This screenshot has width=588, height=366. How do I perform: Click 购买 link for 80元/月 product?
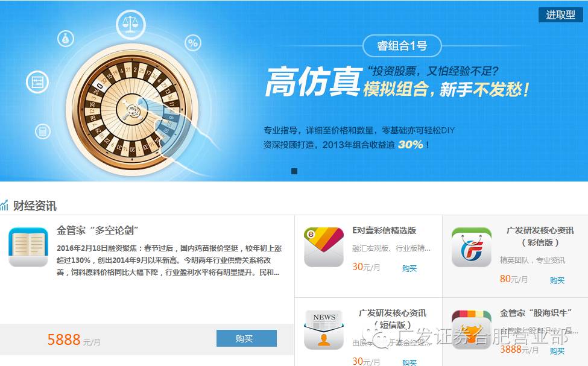tap(557, 280)
